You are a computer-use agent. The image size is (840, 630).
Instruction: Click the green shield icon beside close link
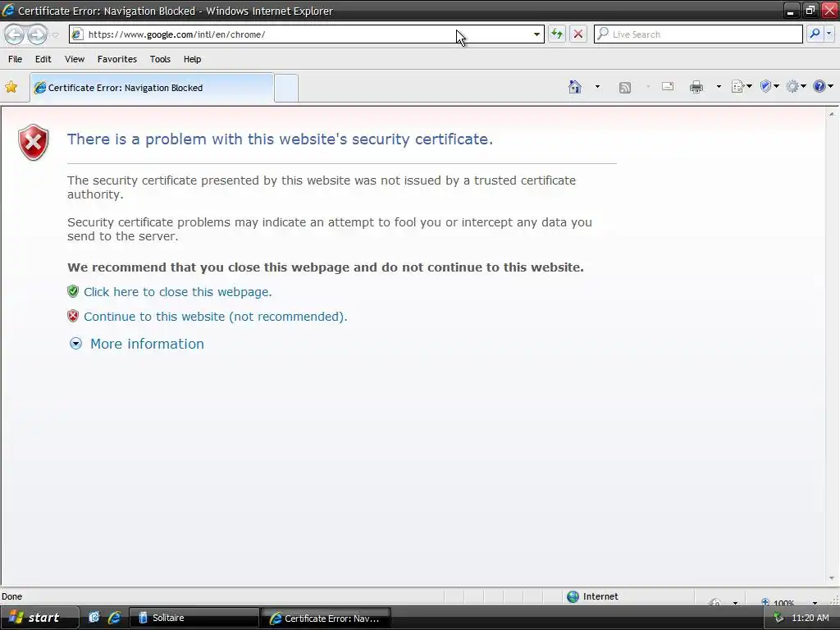(73, 291)
